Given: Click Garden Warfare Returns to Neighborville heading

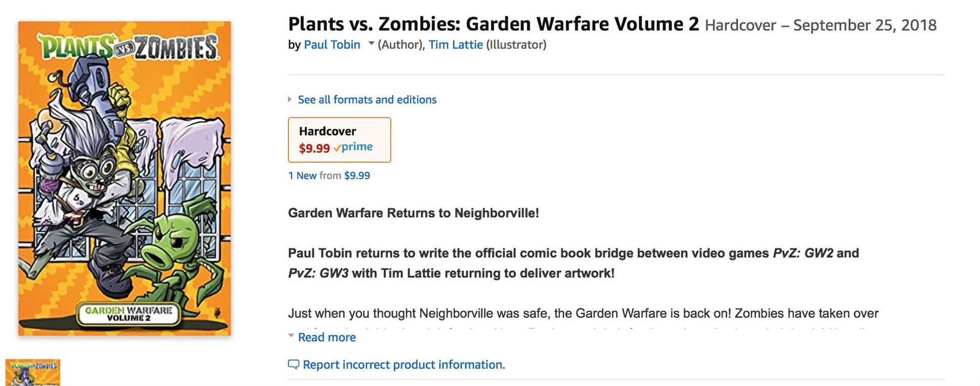Looking at the screenshot, I should (x=413, y=213).
